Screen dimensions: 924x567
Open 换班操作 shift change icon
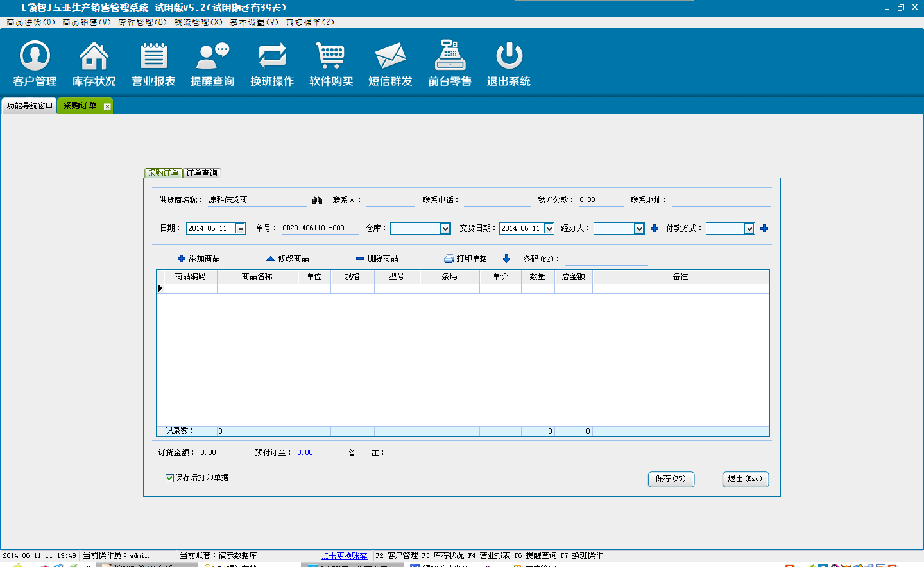pos(272,56)
